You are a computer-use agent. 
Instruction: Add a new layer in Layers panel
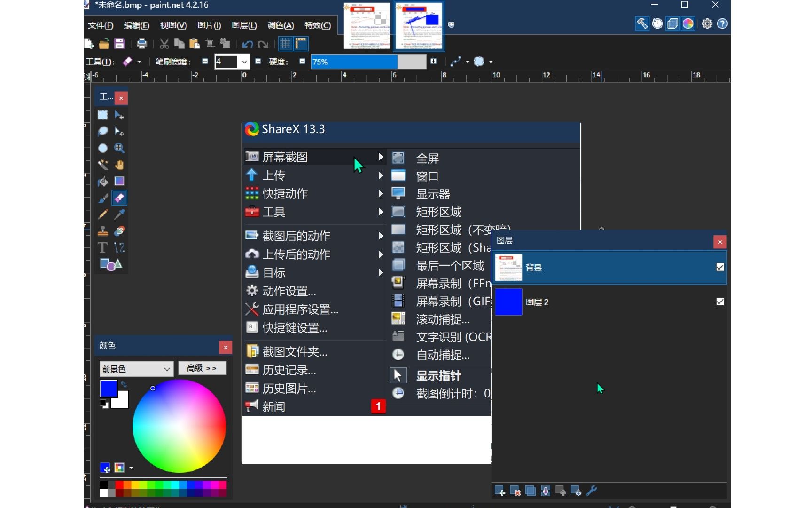[500, 491]
